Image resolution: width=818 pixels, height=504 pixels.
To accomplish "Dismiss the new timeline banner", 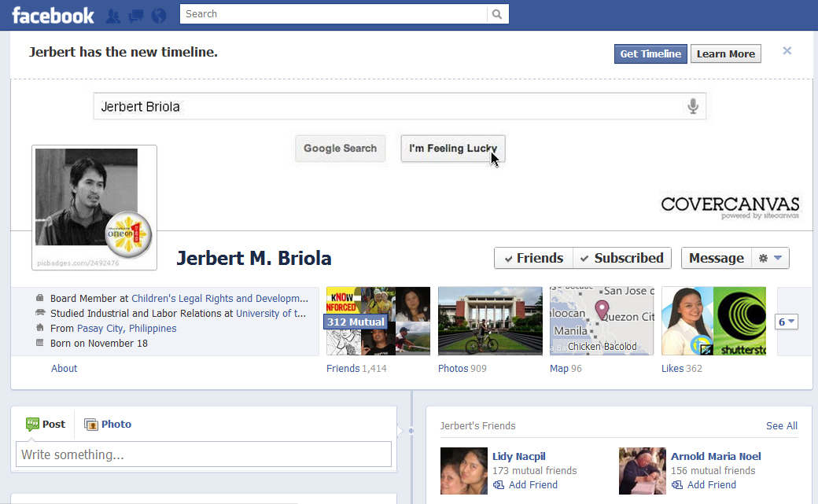I will click(x=787, y=51).
